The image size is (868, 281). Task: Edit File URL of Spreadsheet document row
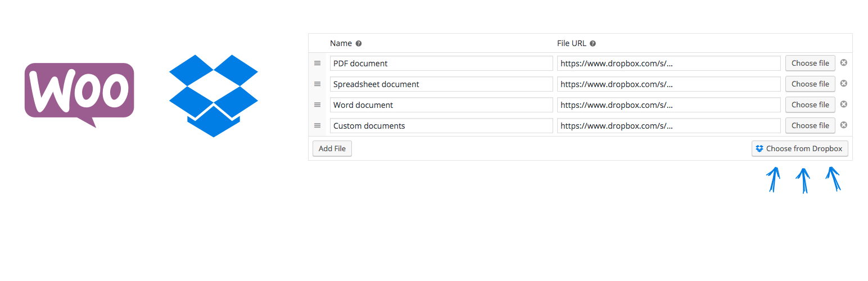tap(669, 84)
